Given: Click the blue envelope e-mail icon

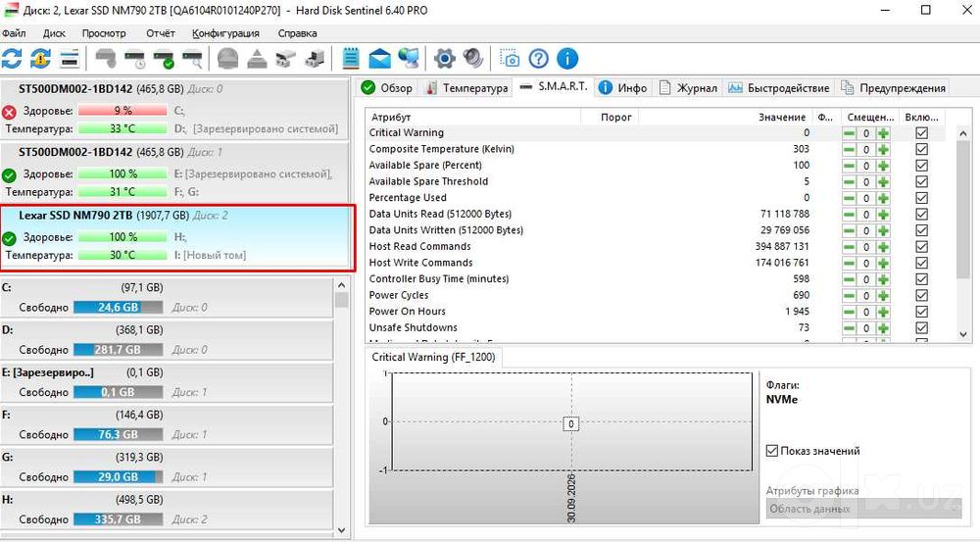Looking at the screenshot, I should [379, 60].
